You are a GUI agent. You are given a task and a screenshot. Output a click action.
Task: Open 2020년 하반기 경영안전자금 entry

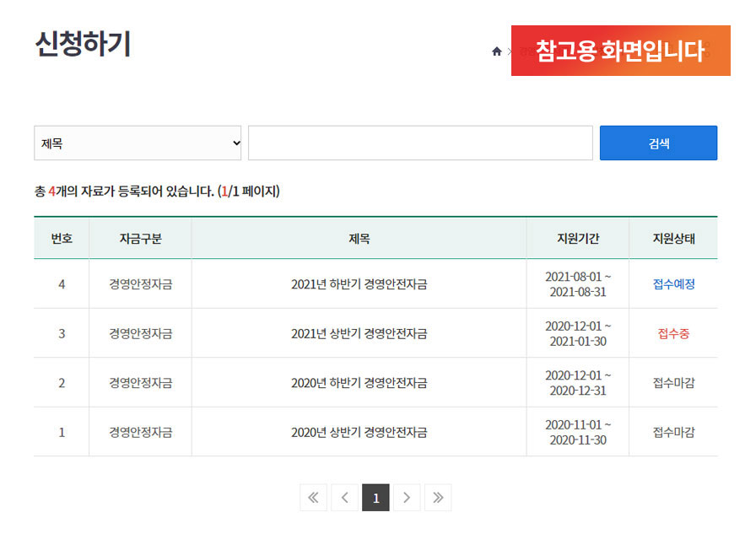359,383
